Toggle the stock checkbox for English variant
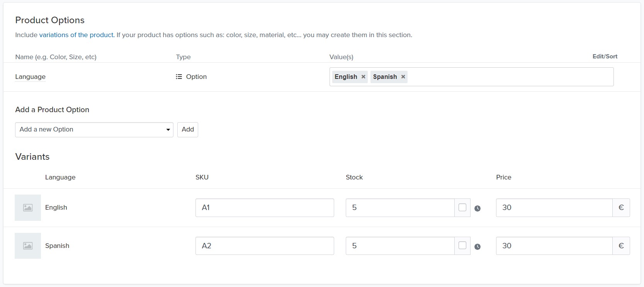This screenshot has height=287, width=644. point(462,207)
